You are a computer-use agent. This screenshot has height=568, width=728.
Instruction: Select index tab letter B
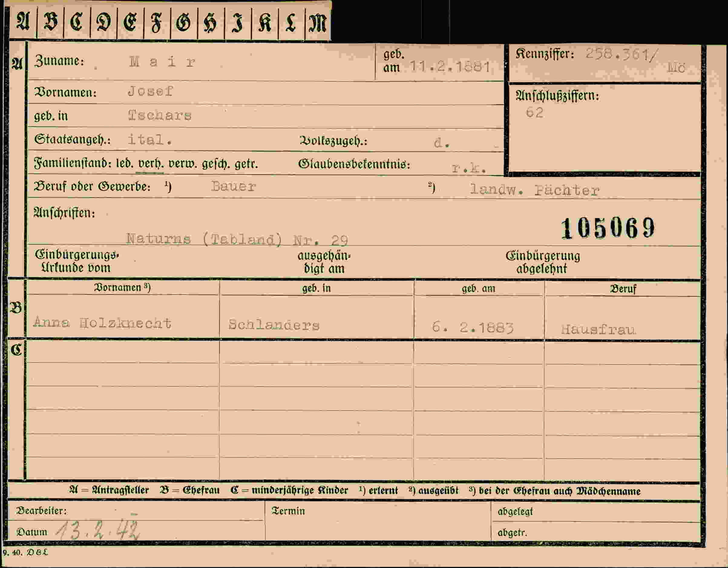click(50, 23)
